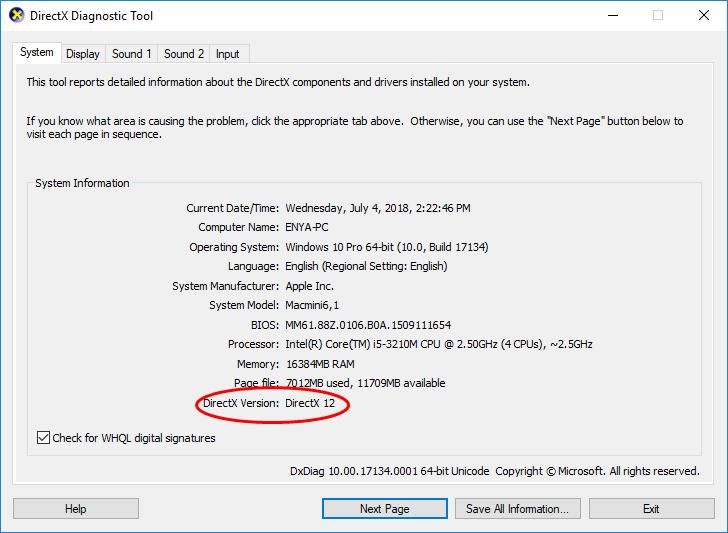
Task: Switch to the Input tab
Action: point(227,54)
